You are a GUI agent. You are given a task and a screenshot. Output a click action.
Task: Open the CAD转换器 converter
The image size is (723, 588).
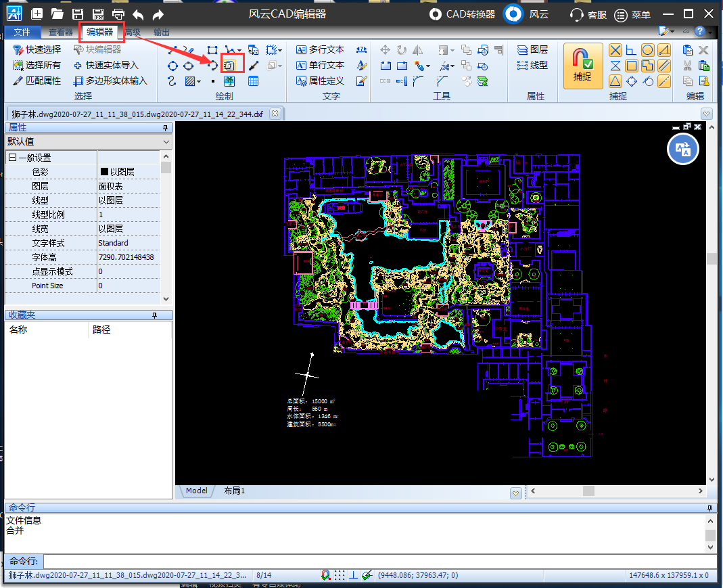tap(462, 14)
